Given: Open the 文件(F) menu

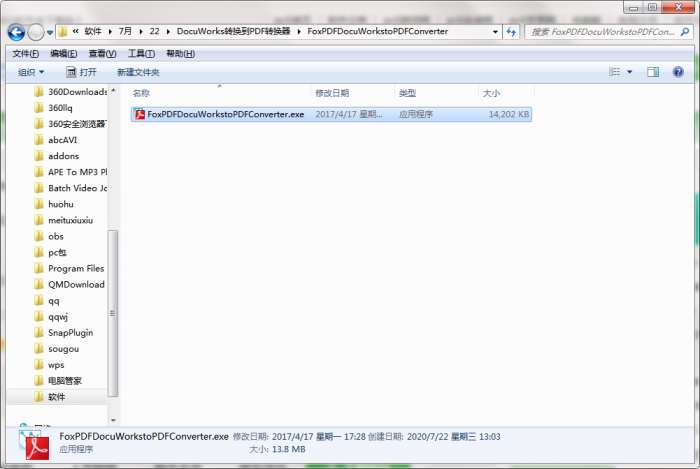Looking at the screenshot, I should (25, 54).
